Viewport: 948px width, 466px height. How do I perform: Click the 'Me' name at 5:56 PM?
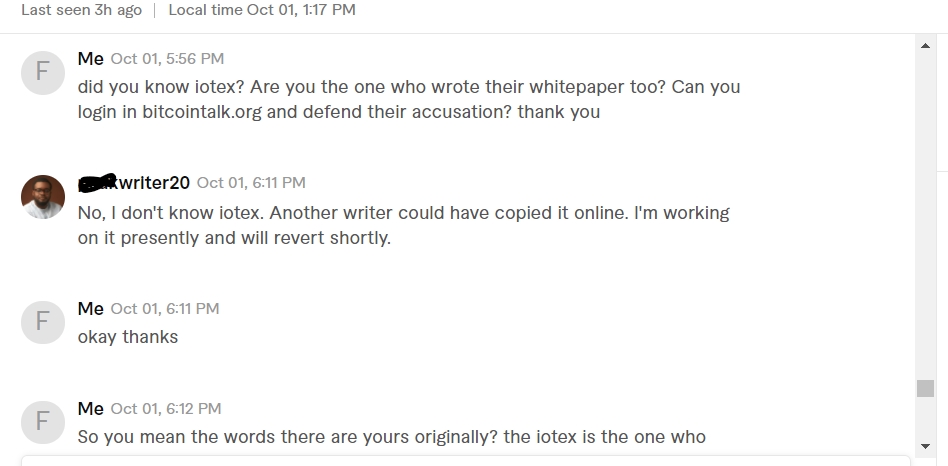[x=91, y=59]
